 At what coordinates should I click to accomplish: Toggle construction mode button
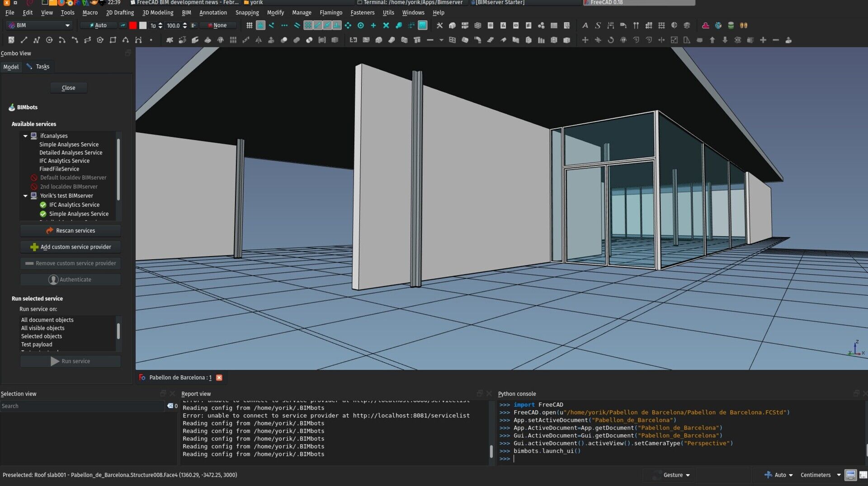(123, 26)
